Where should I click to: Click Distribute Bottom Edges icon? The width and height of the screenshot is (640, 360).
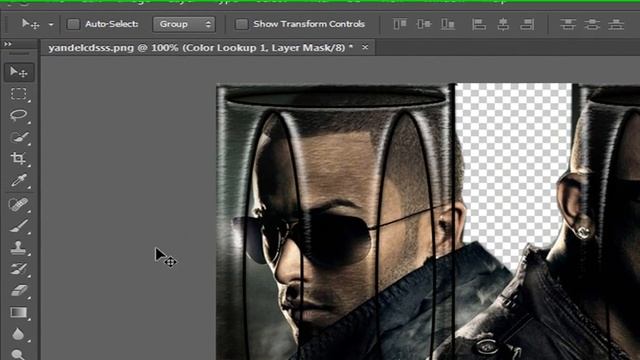point(616,24)
